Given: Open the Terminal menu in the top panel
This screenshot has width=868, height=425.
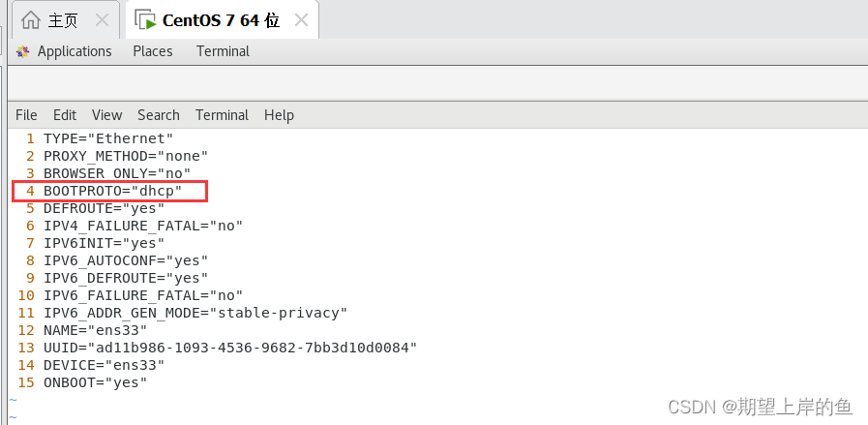Looking at the screenshot, I should pos(224,51).
